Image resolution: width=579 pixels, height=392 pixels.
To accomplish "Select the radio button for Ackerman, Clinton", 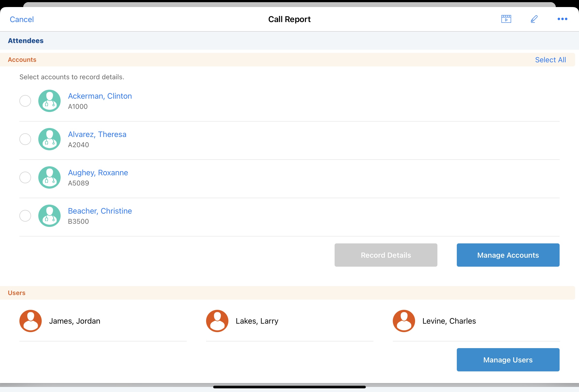I will click(x=25, y=101).
